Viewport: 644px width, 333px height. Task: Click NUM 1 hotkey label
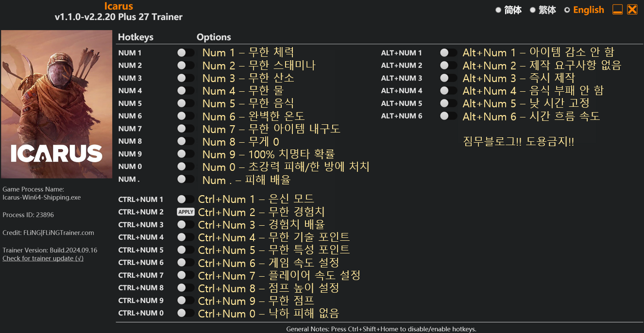click(x=130, y=53)
